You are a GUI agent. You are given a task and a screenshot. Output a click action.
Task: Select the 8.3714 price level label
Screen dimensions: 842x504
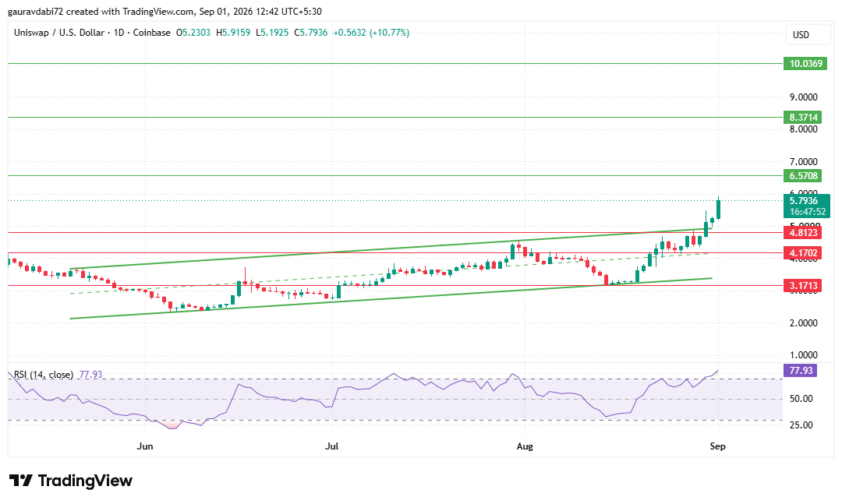(x=803, y=117)
